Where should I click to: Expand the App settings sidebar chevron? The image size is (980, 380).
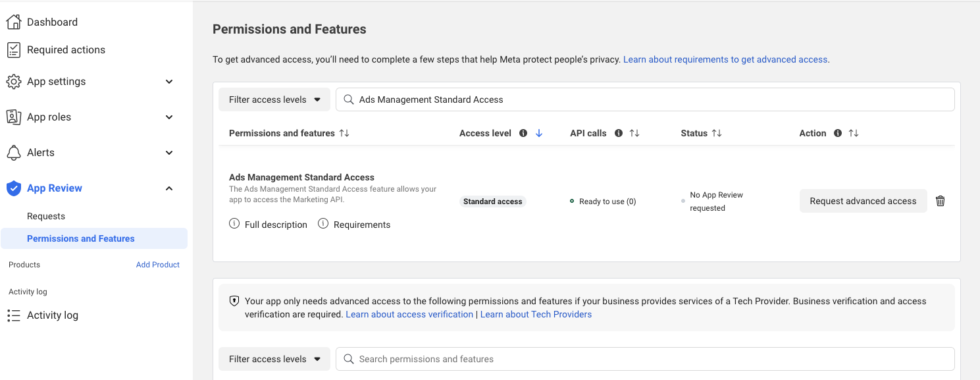(169, 82)
